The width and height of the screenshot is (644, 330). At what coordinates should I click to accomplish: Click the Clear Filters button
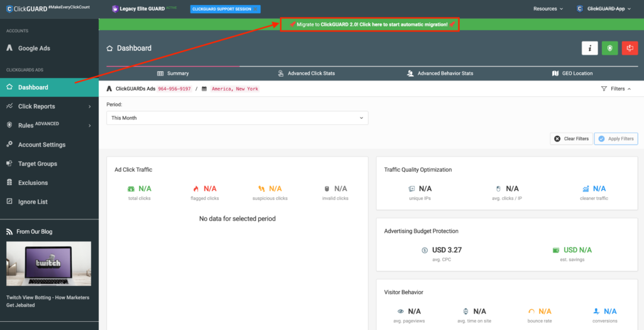coord(571,139)
